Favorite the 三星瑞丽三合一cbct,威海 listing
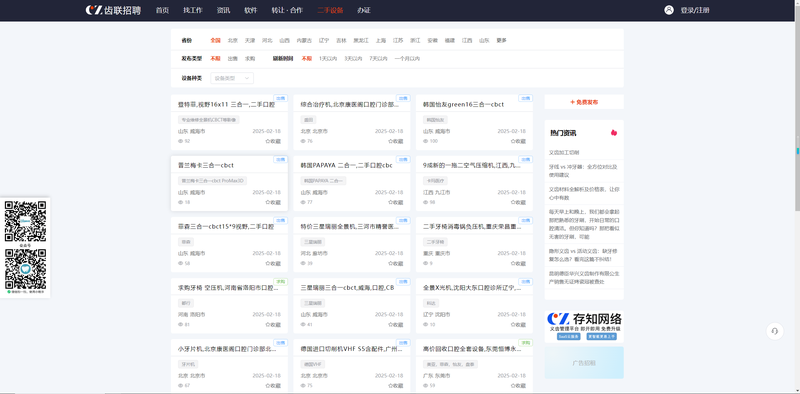This screenshot has width=800, height=394. click(x=390, y=325)
